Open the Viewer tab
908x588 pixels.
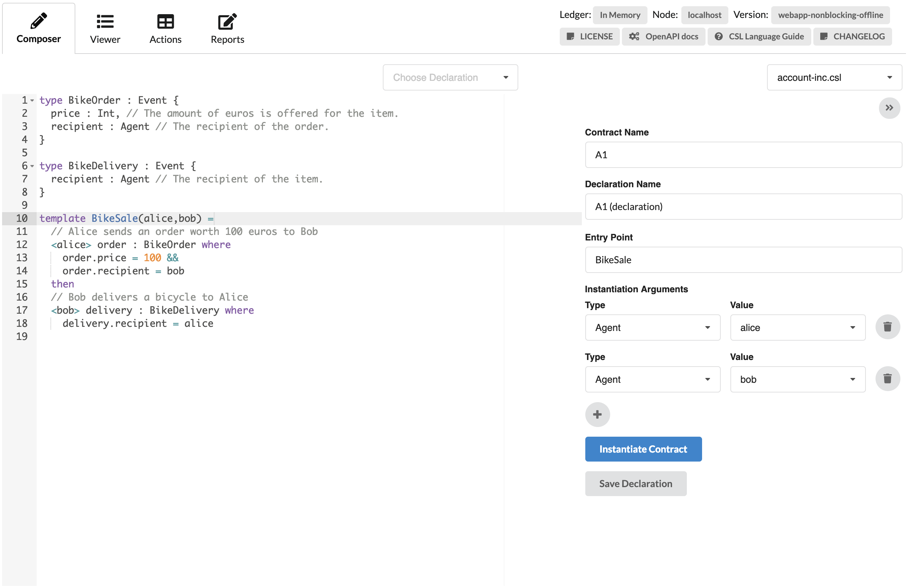[x=105, y=29]
